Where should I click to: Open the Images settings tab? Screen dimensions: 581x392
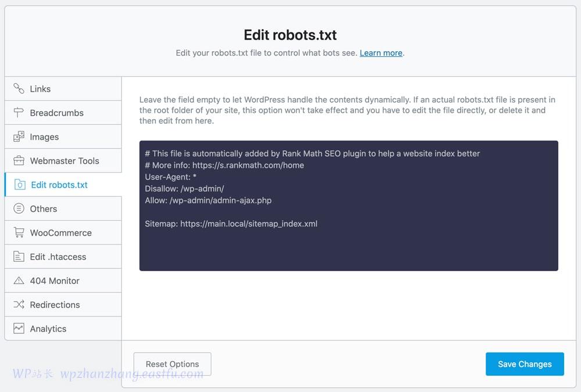pyautogui.click(x=63, y=136)
